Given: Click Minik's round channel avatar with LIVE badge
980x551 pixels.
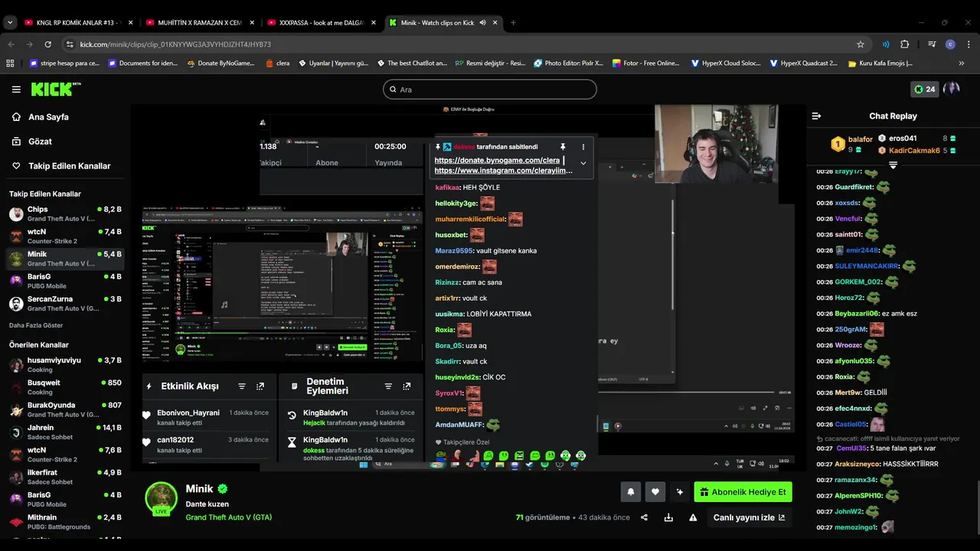Looking at the screenshot, I should 162,498.
